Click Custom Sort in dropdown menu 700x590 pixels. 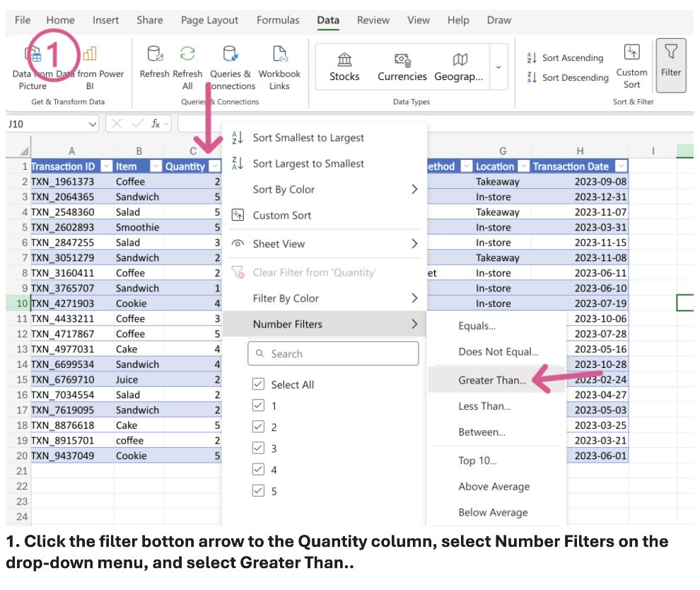(281, 215)
